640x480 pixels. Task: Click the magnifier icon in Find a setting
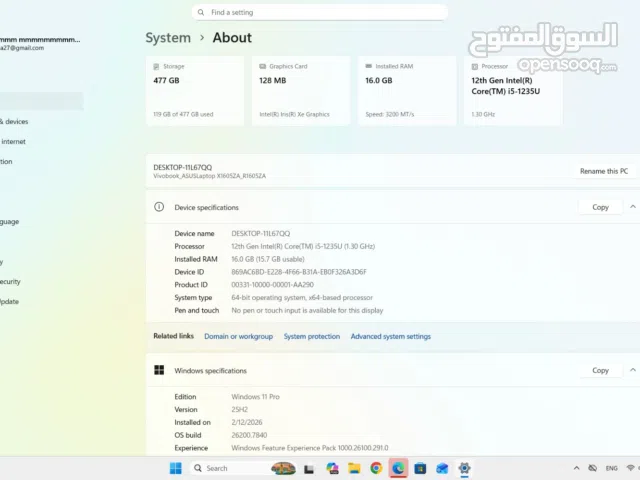pos(201,12)
